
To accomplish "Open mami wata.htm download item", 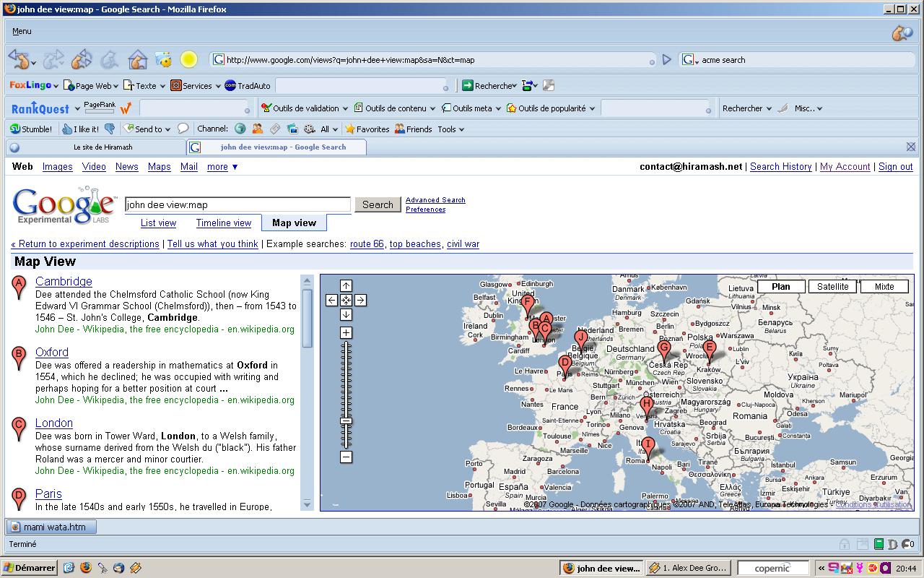I will click(51, 527).
